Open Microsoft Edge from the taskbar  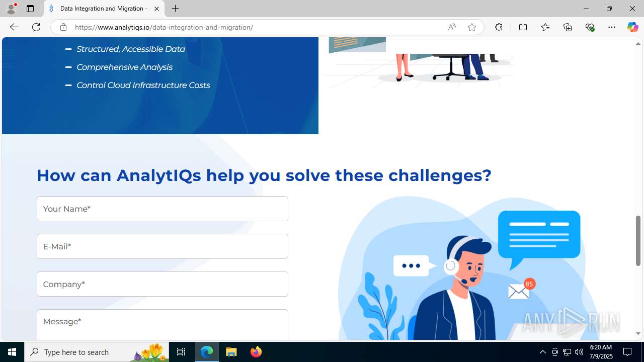(207, 352)
